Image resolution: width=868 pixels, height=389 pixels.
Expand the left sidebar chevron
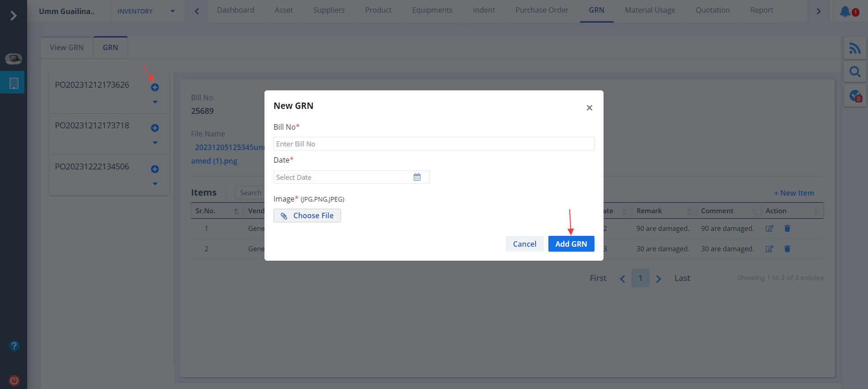tap(14, 16)
